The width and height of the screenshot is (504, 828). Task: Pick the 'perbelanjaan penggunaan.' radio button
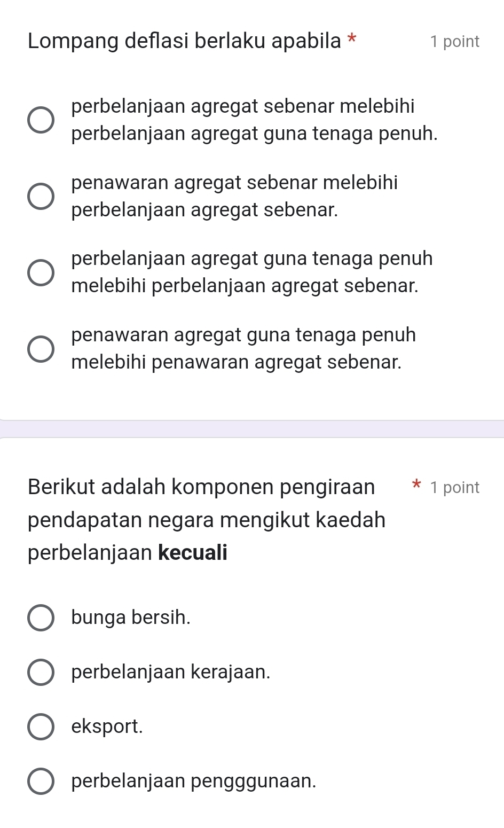[41, 781]
